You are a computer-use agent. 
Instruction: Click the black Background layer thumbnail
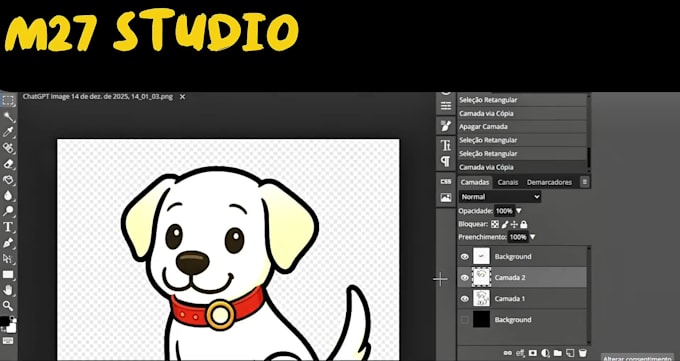(481, 319)
